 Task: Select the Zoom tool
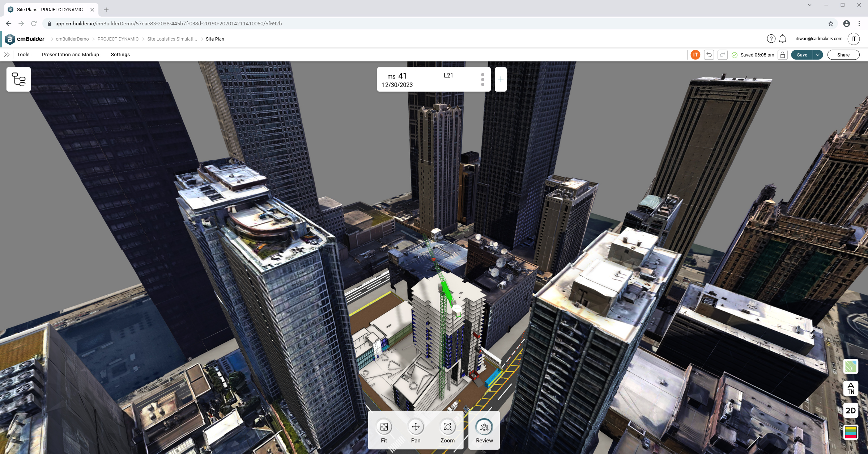(x=447, y=427)
